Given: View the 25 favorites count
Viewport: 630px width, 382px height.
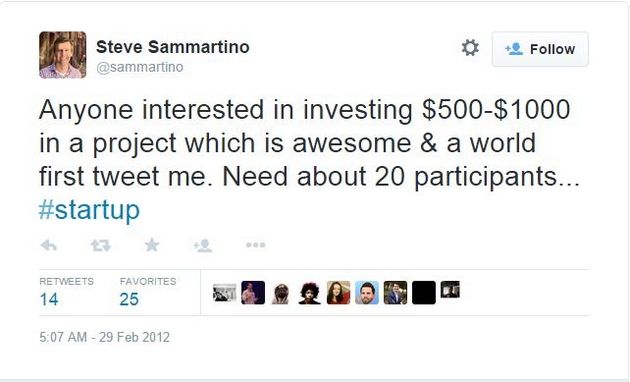Looking at the screenshot, I should point(129,299).
